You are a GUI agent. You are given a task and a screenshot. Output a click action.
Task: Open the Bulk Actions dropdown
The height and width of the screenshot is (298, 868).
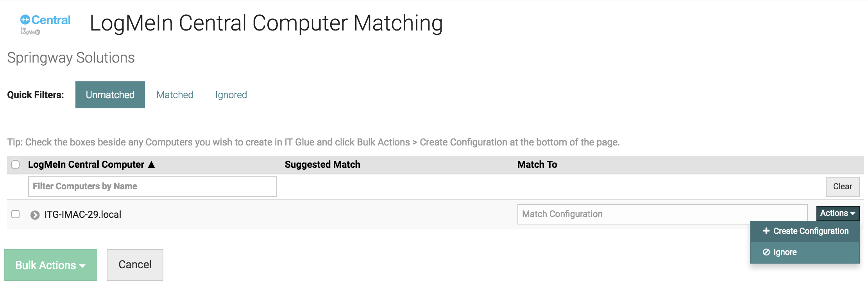50,265
